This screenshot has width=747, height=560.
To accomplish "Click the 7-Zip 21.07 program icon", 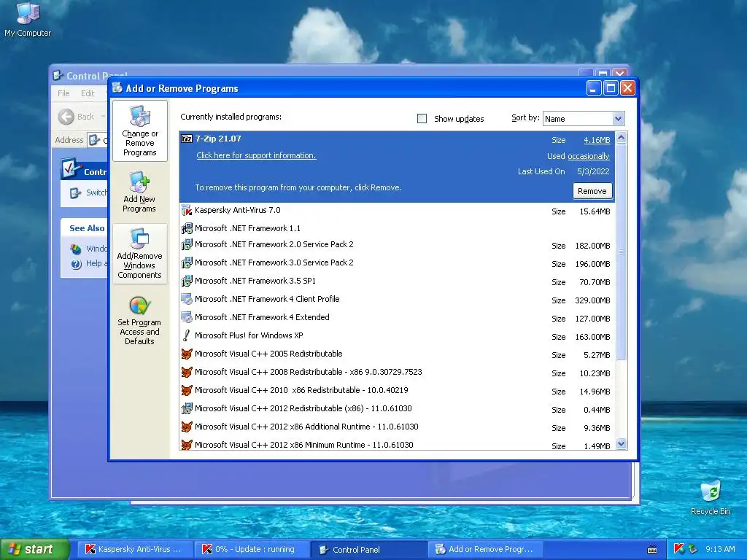I will 187,139.
